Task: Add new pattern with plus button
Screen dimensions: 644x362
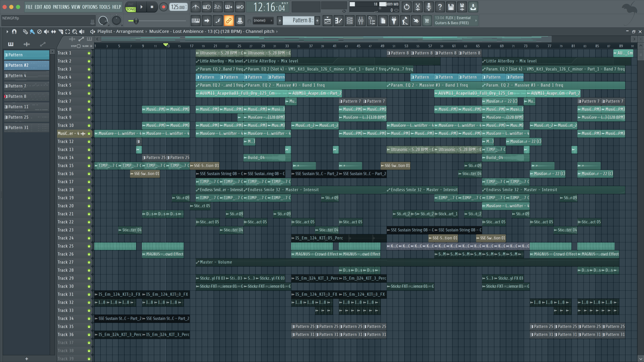Action: [x=317, y=21]
